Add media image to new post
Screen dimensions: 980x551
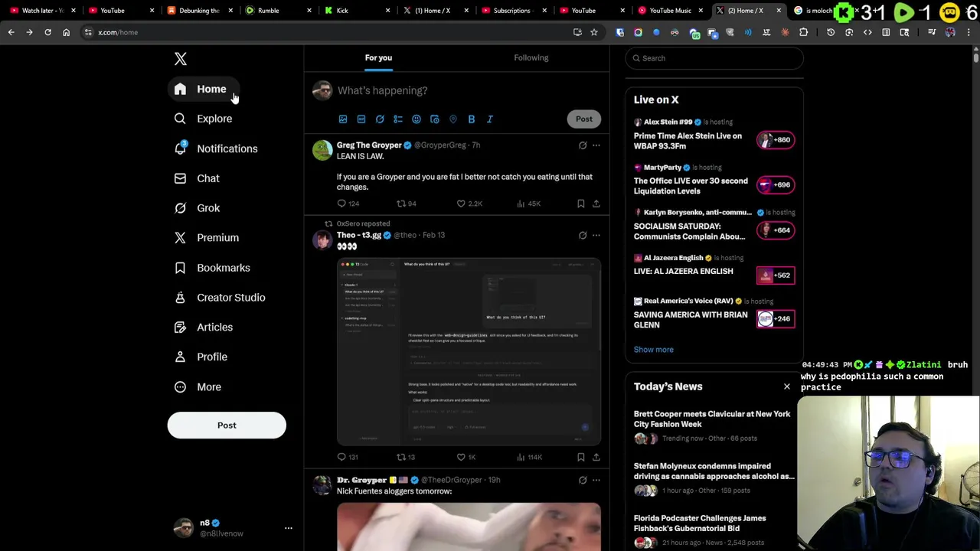tap(343, 119)
